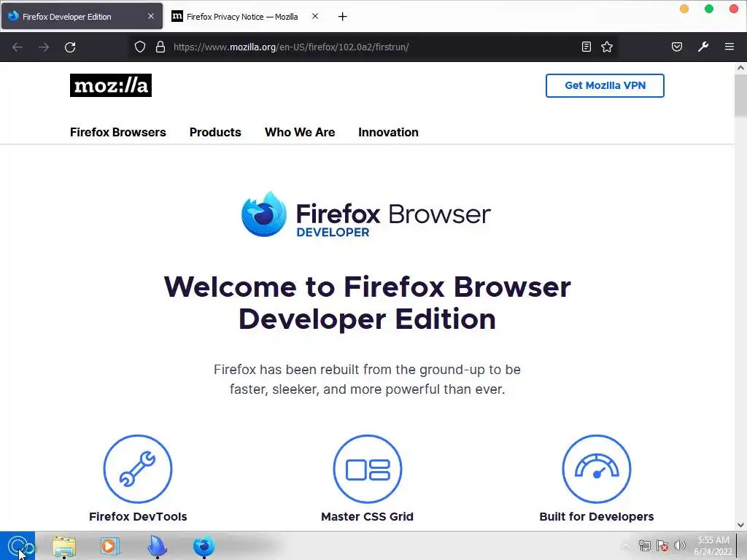747x560 pixels.
Task: Click the Built for Developers heading
Action: coord(597,517)
